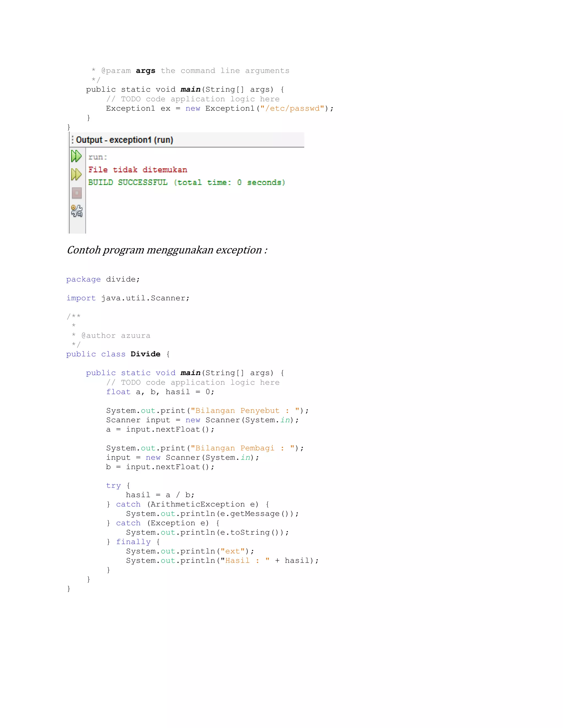The width and height of the screenshot is (563, 728).
Task: Click the 'Bilangan Penyebut' print statement
Action: (x=208, y=411)
